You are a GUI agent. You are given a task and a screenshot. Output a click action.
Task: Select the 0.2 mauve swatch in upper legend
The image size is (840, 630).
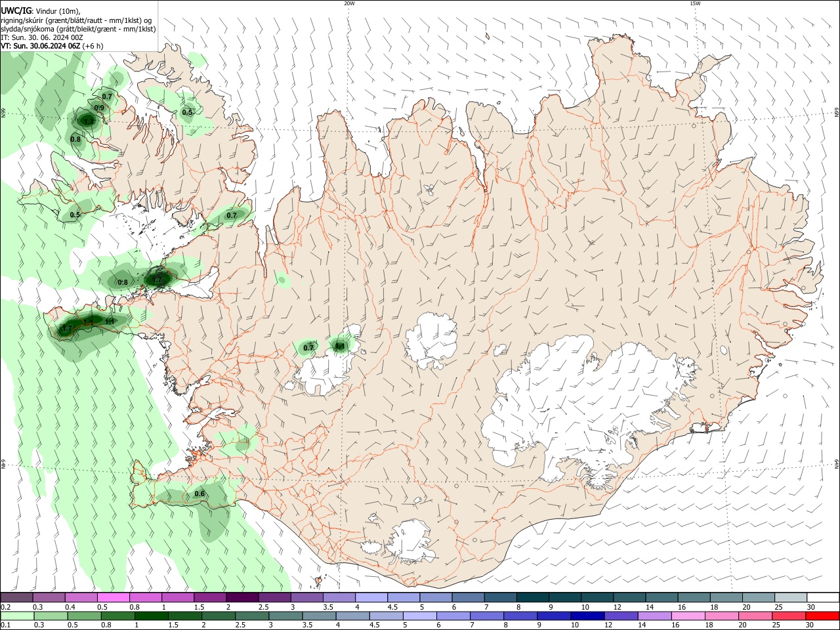16,597
